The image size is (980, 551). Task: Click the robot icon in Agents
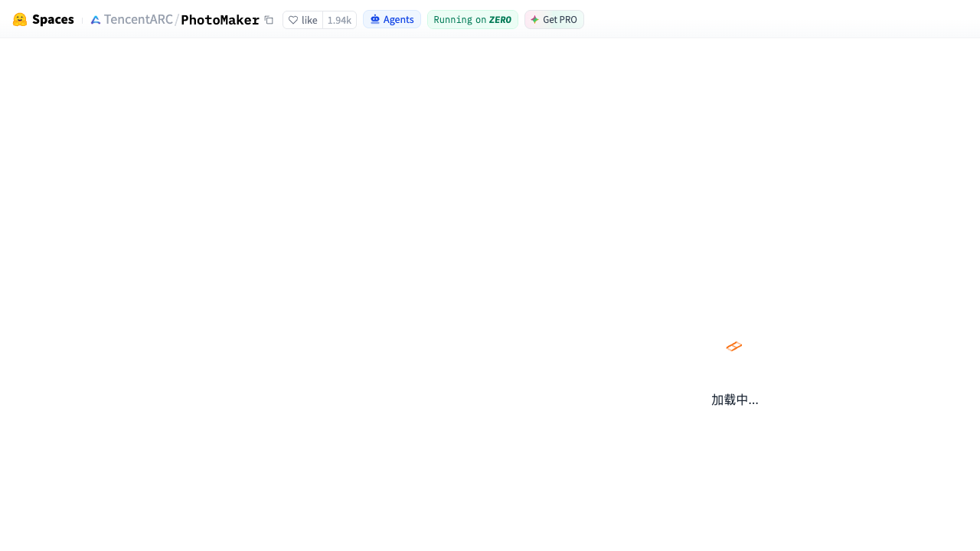pos(375,19)
